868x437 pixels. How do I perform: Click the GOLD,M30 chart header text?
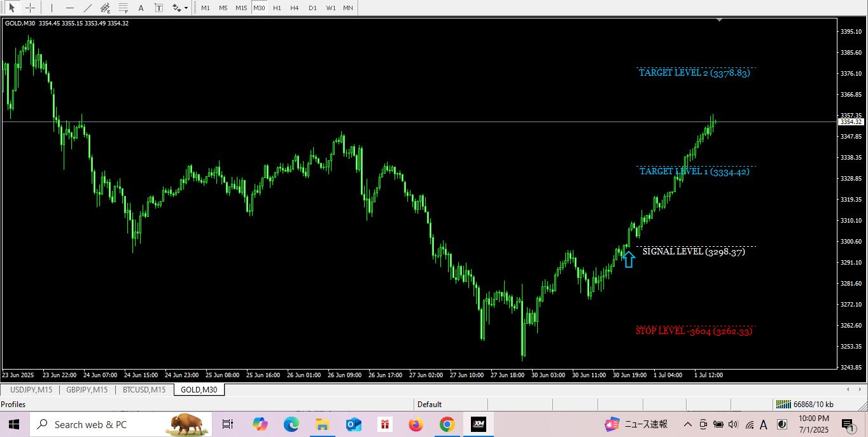(67, 24)
